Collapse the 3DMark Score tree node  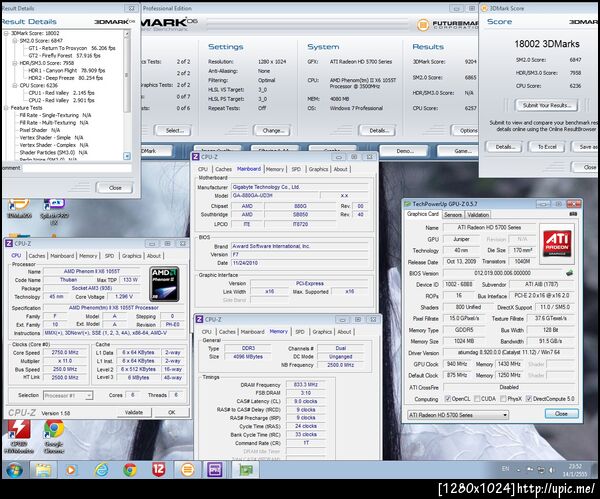coord(5,32)
